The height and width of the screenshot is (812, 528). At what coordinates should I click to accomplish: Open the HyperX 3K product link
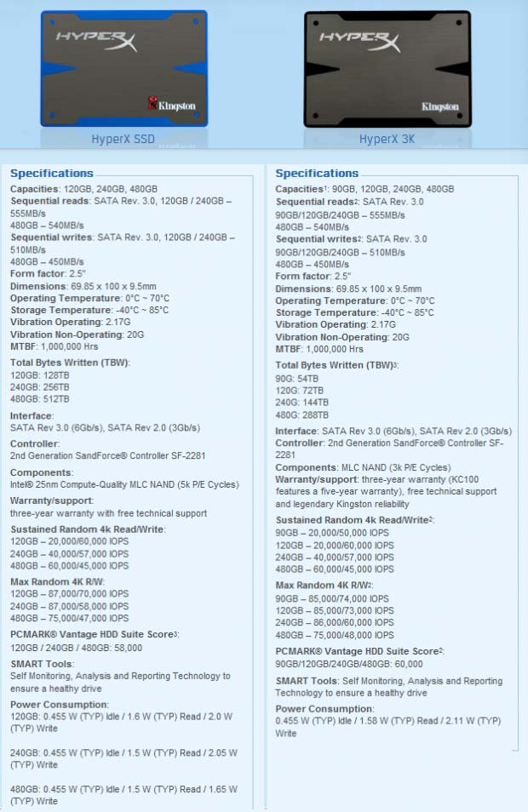click(387, 140)
